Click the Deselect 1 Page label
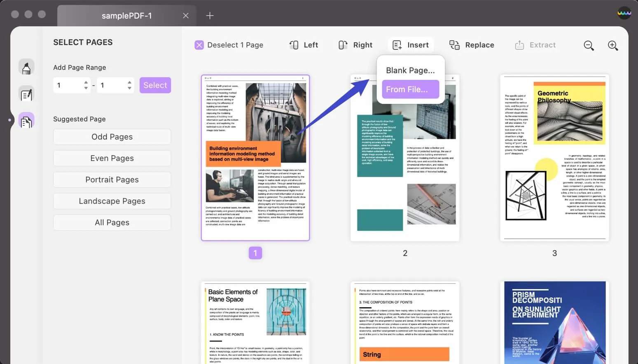This screenshot has height=364, width=638. pyautogui.click(x=235, y=45)
